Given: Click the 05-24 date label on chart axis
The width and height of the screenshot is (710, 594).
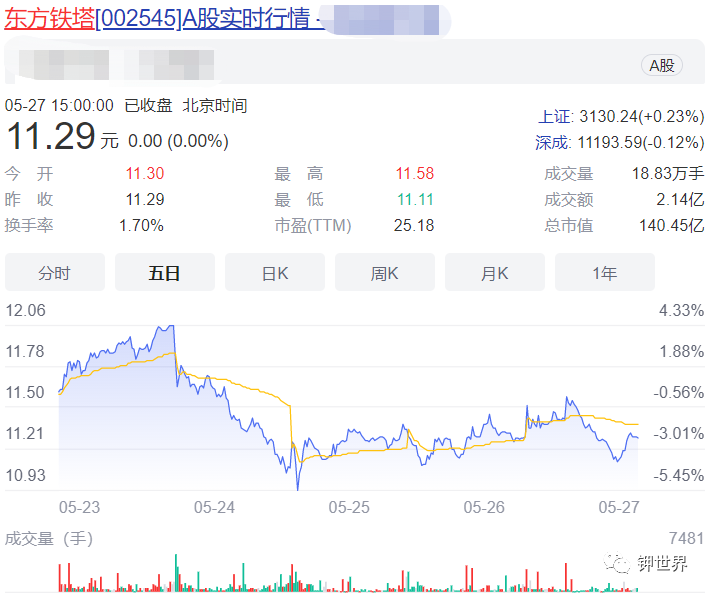Looking at the screenshot, I should point(215,508).
